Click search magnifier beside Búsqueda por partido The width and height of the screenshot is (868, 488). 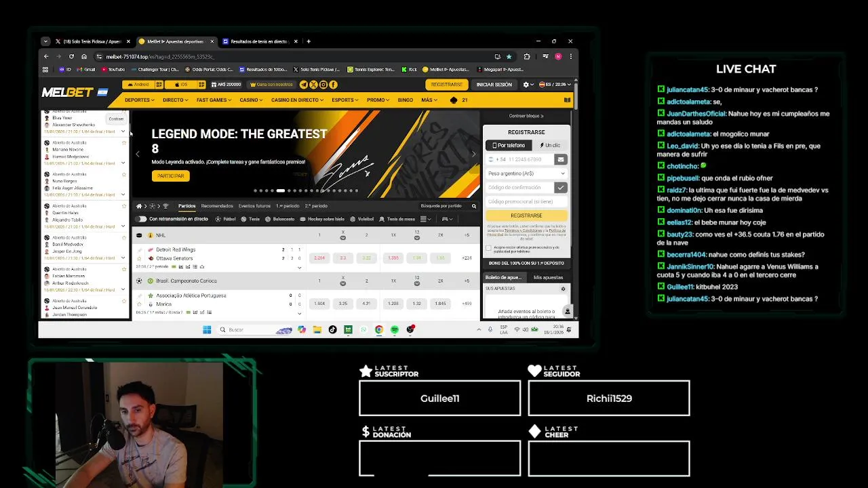tap(474, 206)
